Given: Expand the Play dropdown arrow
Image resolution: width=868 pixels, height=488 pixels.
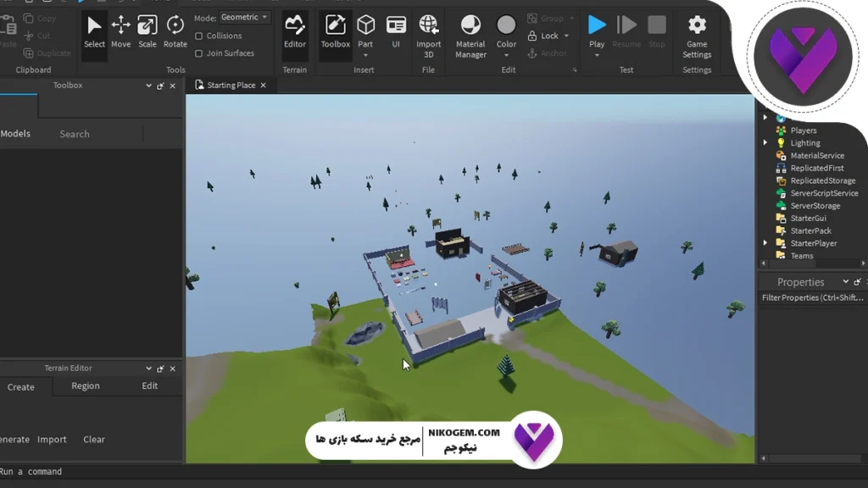Looking at the screenshot, I should (597, 55).
